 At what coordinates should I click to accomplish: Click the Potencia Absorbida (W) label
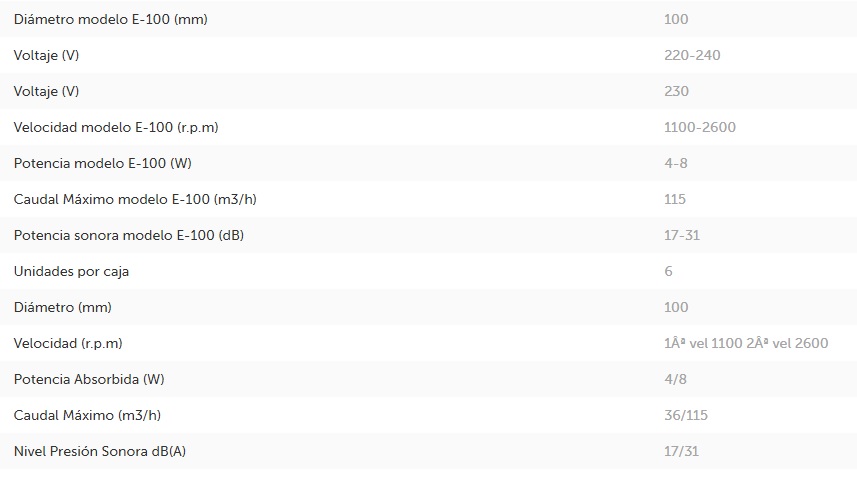(89, 379)
